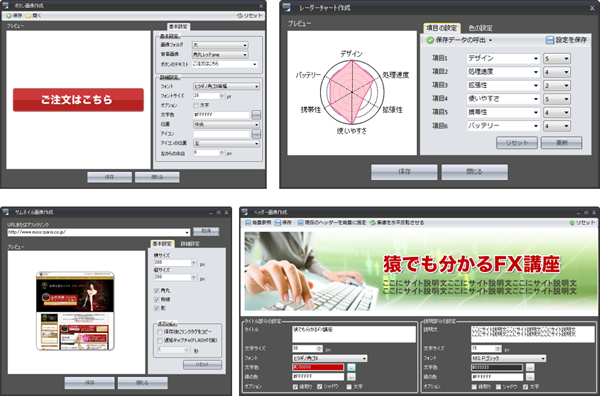Select 項目の設定 tab in radar chart window
The image size is (600, 396).
click(442, 28)
